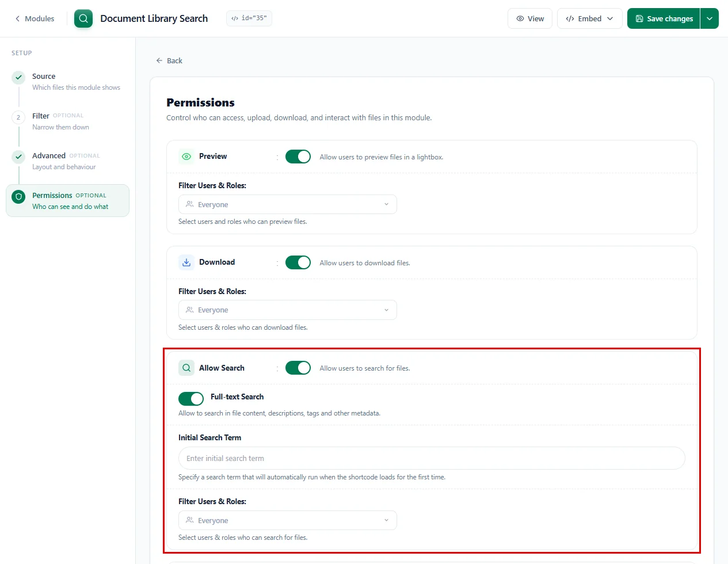728x564 pixels.
Task: Click the Download arrow icon
Action: (x=186, y=262)
